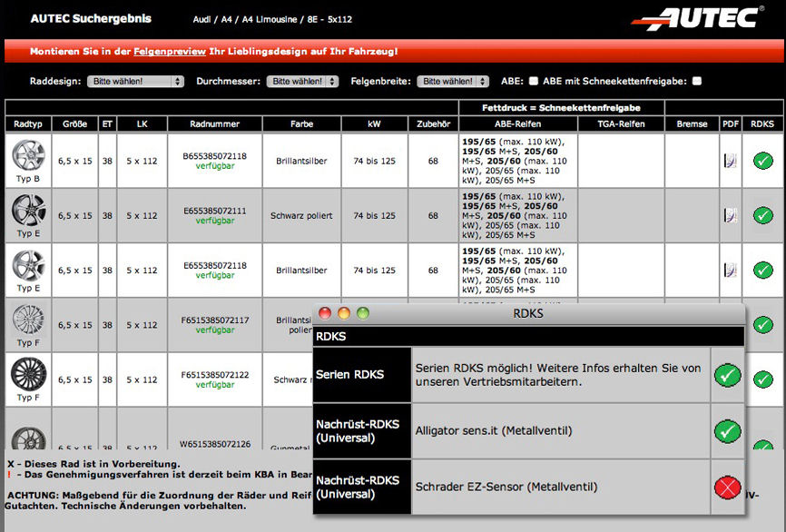Open the Durchmesser dropdown

pos(302,81)
